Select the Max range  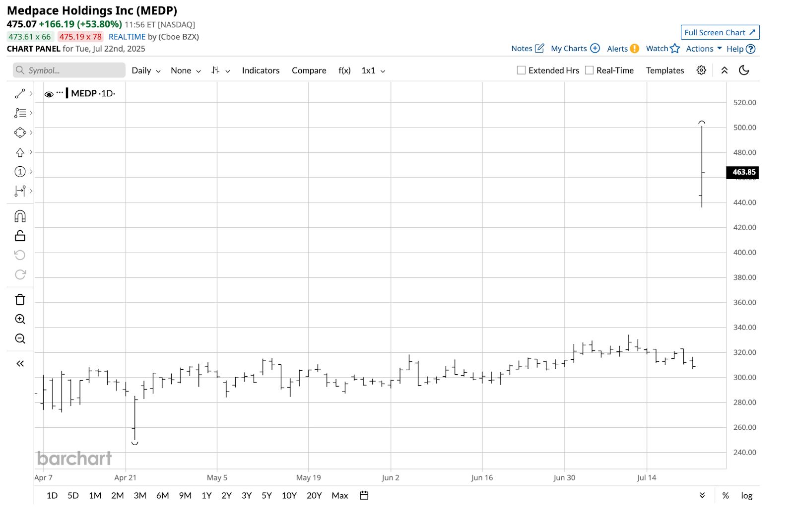click(x=340, y=496)
